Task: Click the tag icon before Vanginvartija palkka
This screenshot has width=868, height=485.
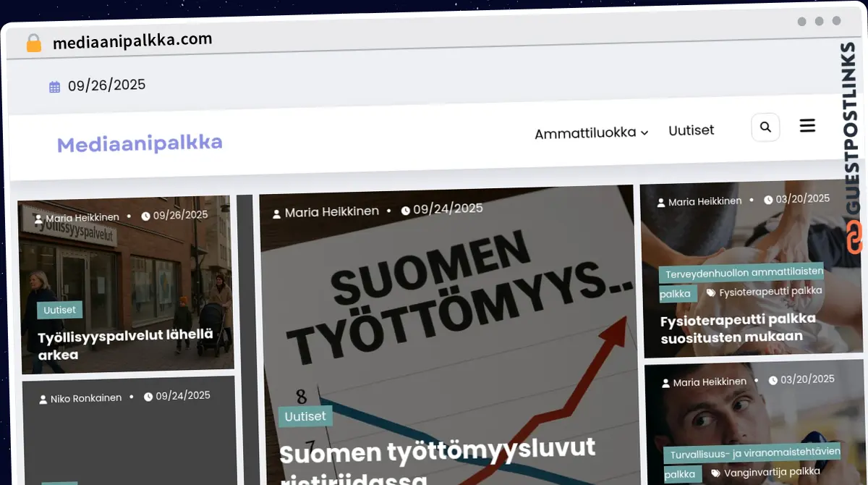Action: tap(715, 473)
